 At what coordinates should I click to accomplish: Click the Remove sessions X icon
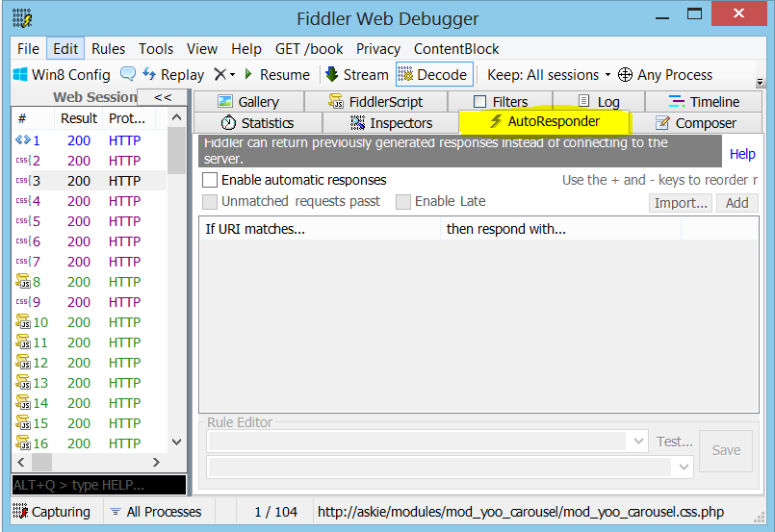(x=220, y=75)
